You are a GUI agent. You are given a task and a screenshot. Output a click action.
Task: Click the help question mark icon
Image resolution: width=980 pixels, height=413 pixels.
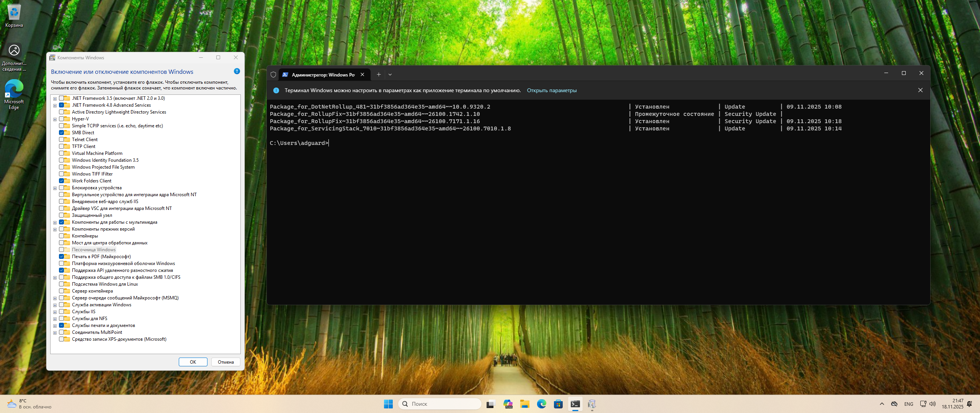pos(237,72)
